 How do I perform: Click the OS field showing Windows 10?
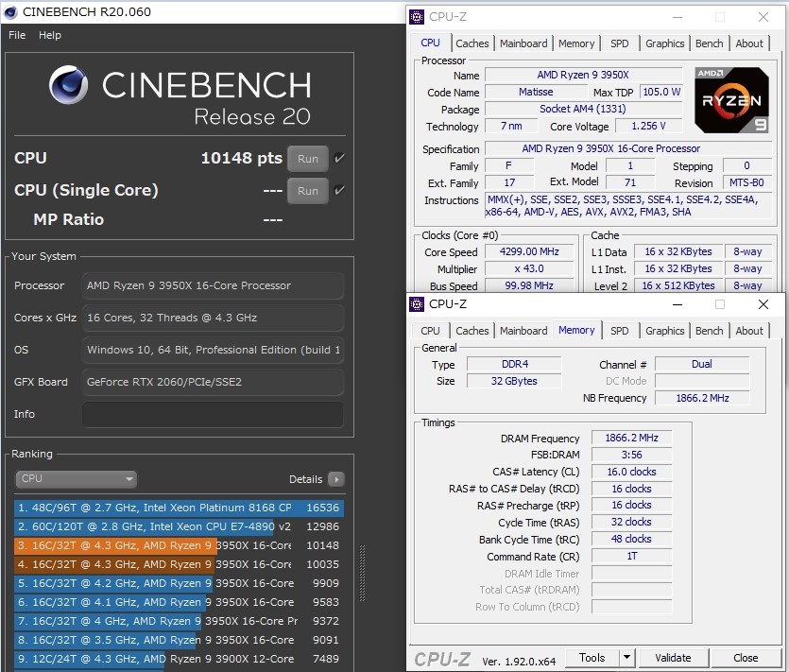(x=213, y=350)
